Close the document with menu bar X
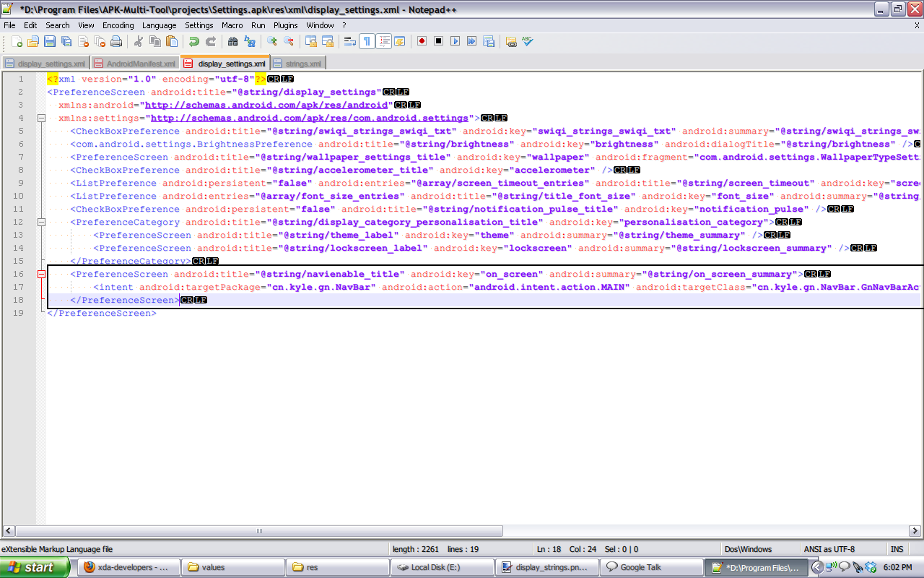 pos(917,25)
